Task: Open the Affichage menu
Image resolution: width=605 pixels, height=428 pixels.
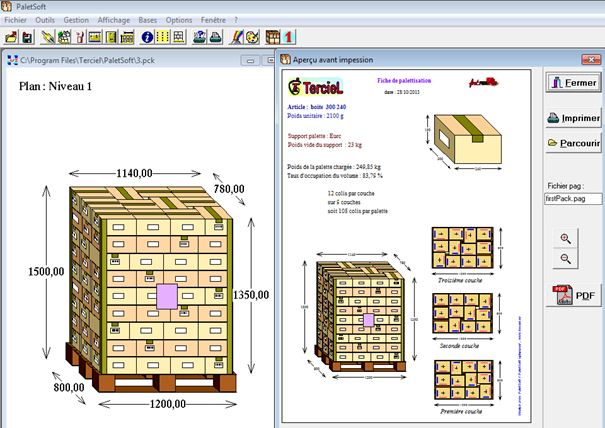Action: point(114,20)
